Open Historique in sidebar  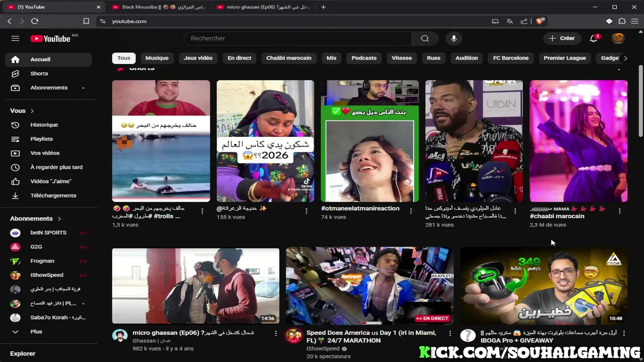click(48, 125)
